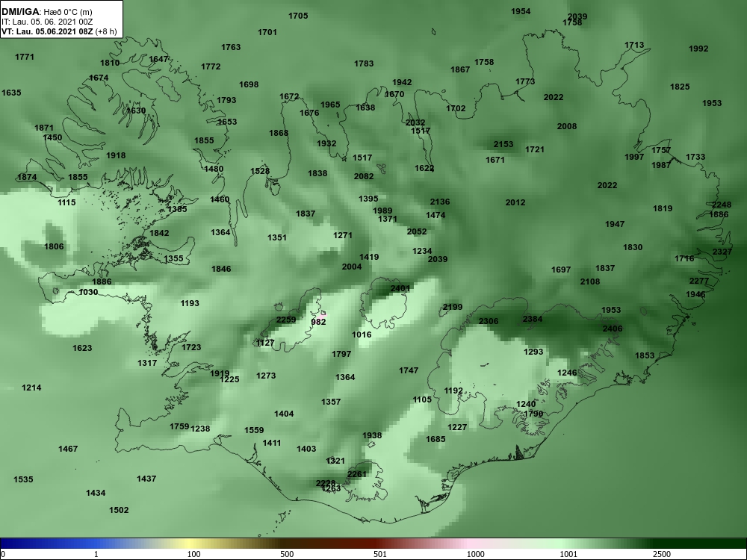Click the map value 2199
Viewport: 747px width, 560px height.
pos(453,307)
